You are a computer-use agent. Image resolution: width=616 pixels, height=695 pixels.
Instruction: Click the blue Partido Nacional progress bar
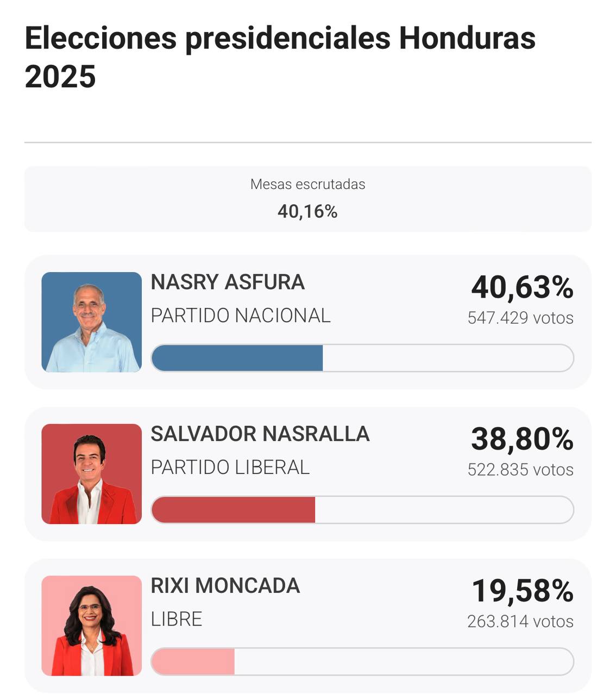click(237, 358)
